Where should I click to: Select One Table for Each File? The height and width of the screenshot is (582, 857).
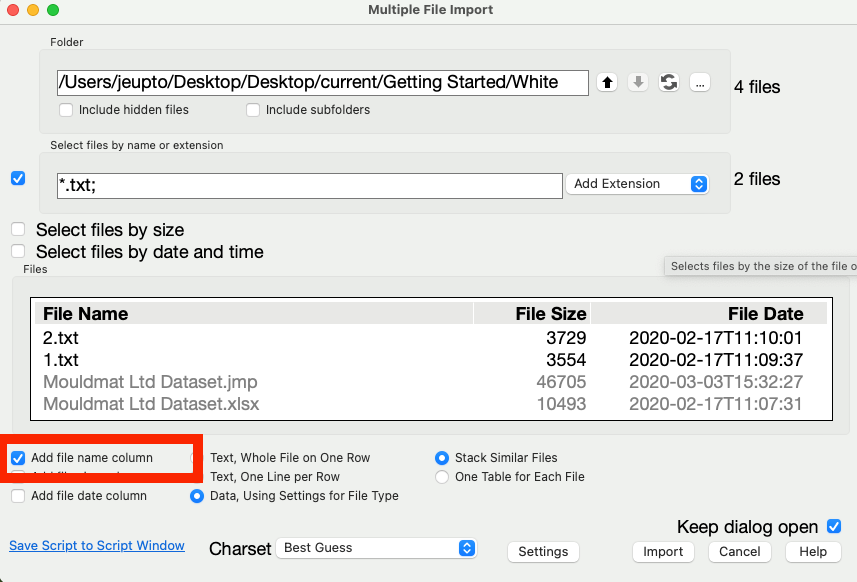click(442, 477)
